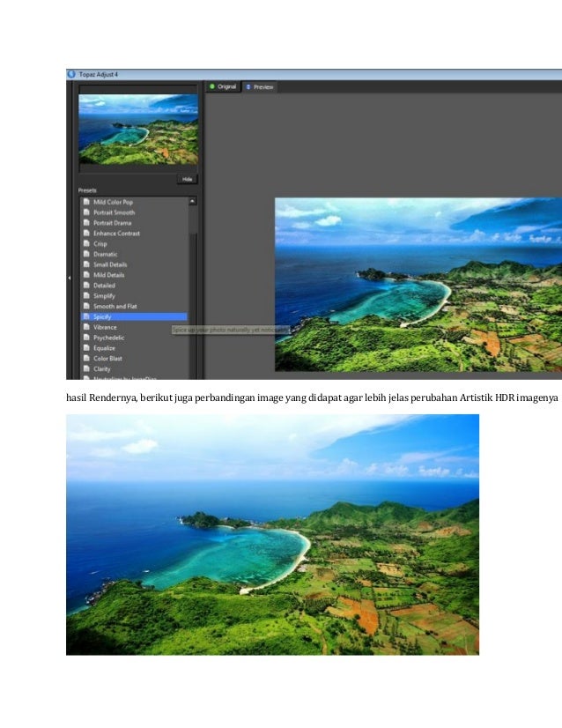The height and width of the screenshot is (728, 562).
Task: Switch to the Preview view tab
Action: coord(260,87)
